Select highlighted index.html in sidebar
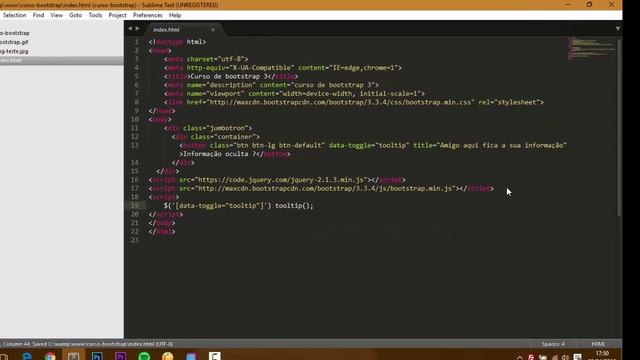Image resolution: width=640 pixels, height=360 pixels. pyautogui.click(x=62, y=60)
